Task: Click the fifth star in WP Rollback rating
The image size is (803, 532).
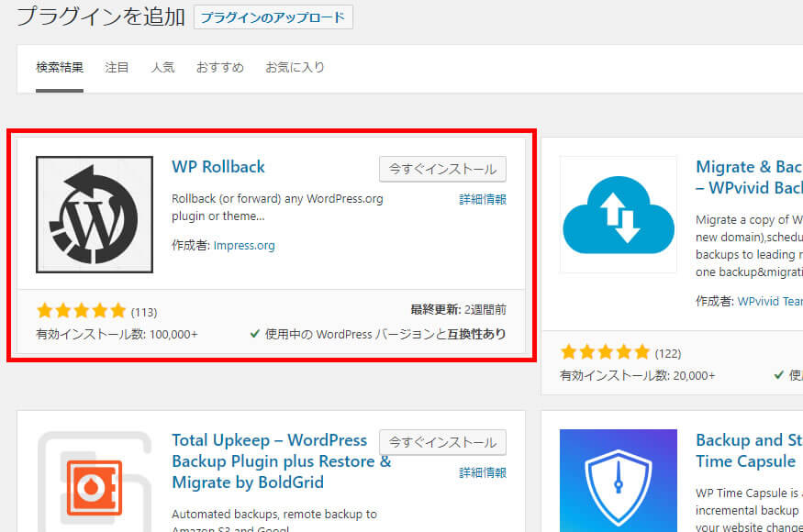Action: click(117, 310)
